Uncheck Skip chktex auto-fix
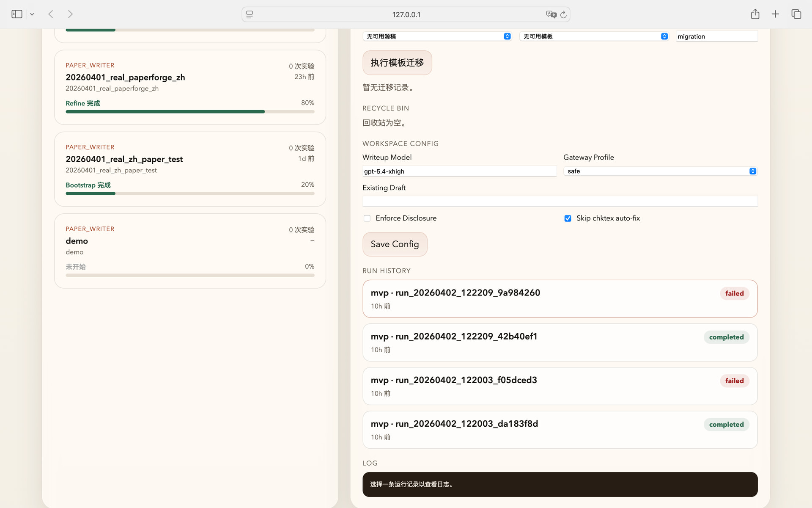 pyautogui.click(x=568, y=218)
